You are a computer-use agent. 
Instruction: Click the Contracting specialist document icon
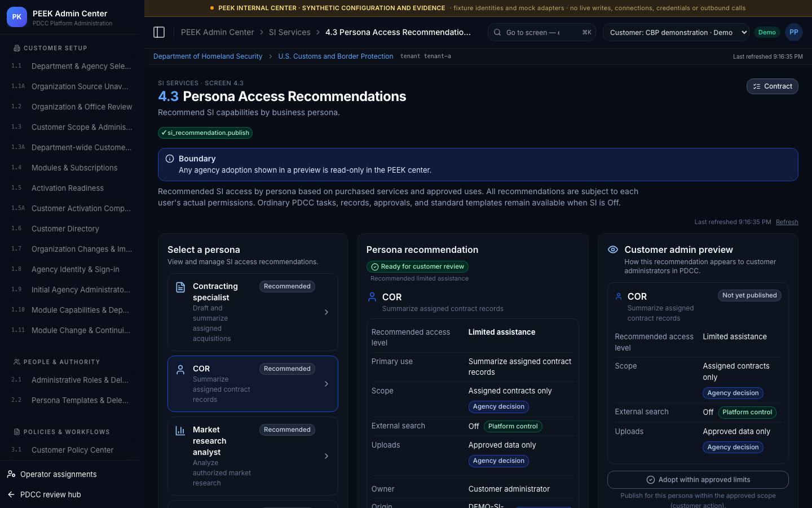[180, 287]
